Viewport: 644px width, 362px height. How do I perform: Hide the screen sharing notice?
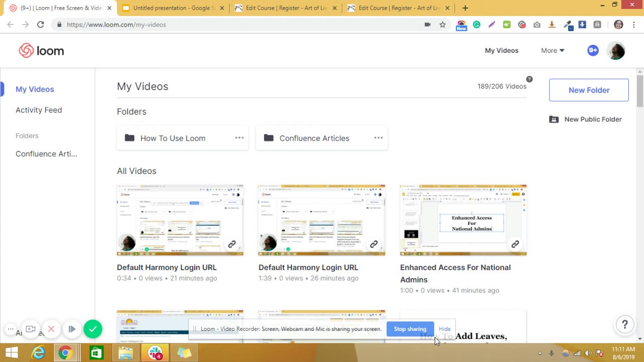445,329
